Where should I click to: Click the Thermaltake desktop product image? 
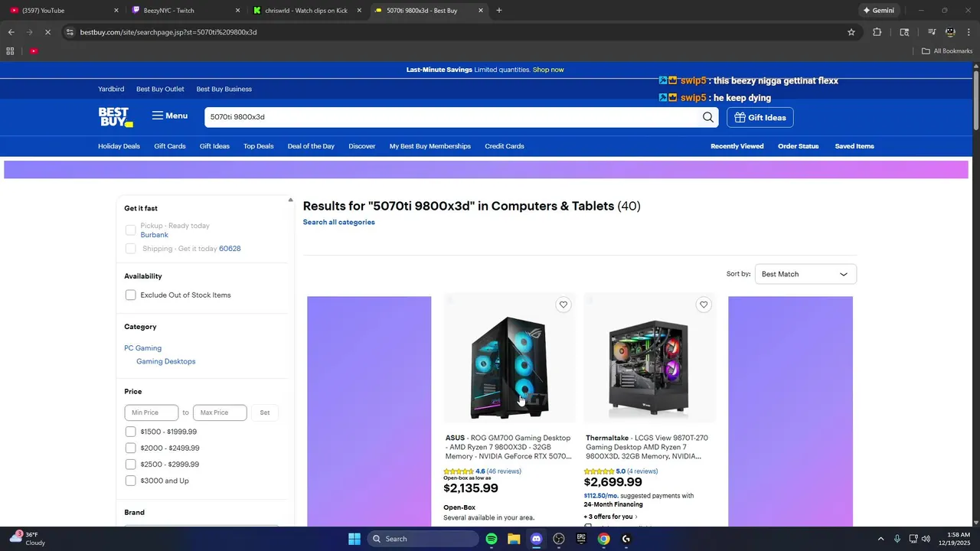649,360
